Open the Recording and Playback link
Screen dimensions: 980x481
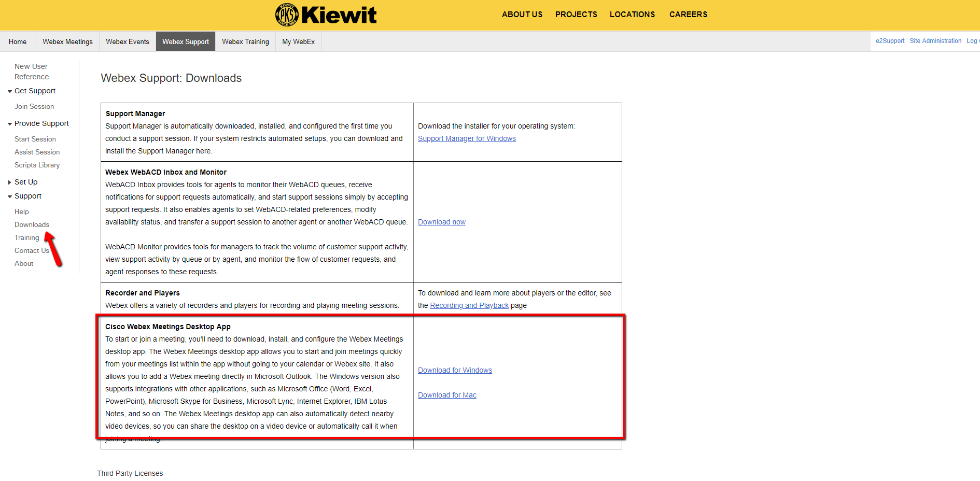[x=469, y=305]
